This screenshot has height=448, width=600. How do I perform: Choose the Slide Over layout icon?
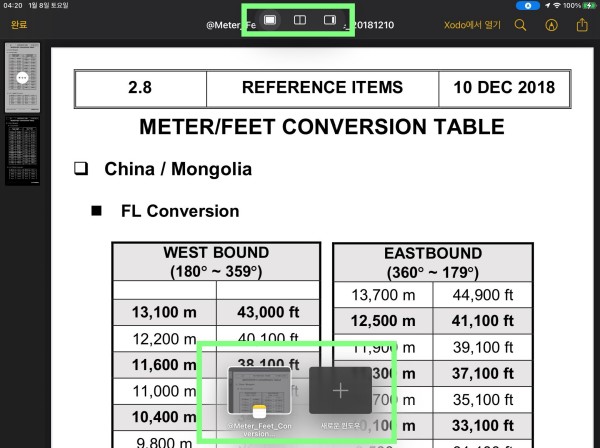[x=328, y=21]
